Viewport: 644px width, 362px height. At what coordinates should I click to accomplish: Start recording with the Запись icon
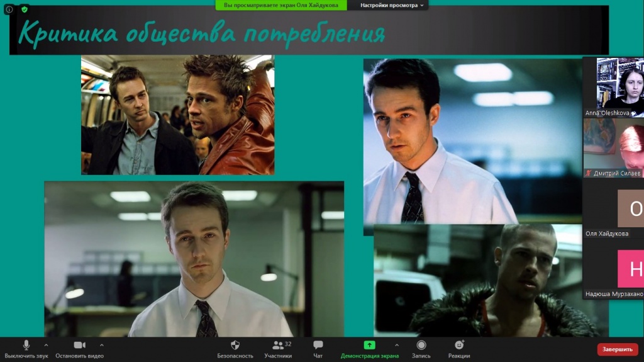[421, 346]
